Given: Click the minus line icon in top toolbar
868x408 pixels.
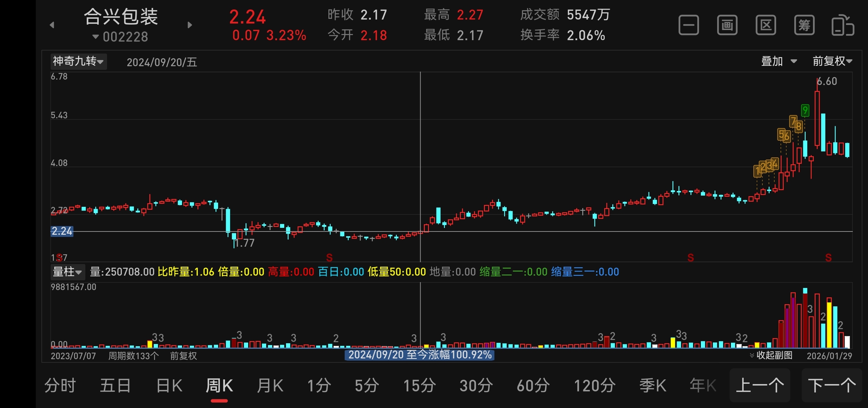Looking at the screenshot, I should (x=689, y=25).
